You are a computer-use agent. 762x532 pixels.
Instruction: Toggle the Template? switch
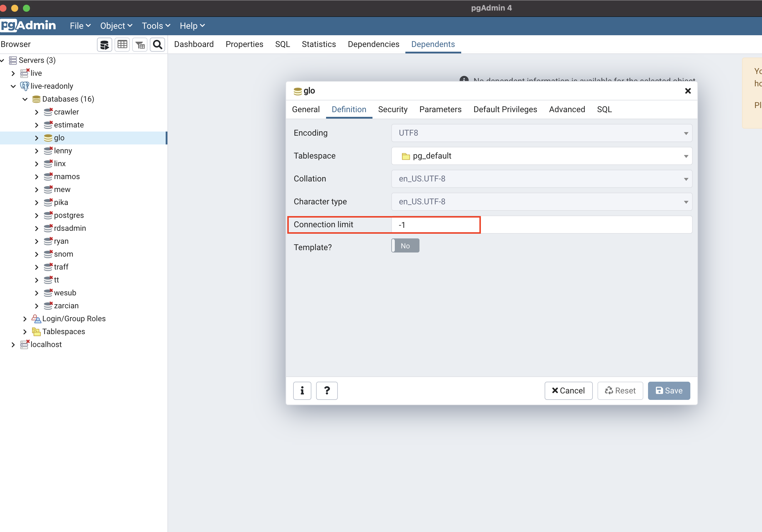tap(405, 246)
